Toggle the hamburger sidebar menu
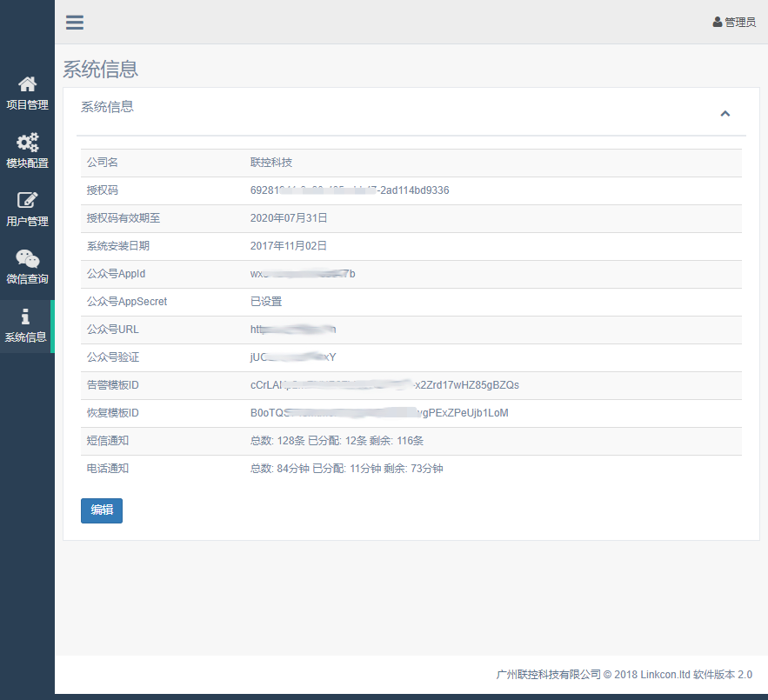Viewport: 768px width, 700px height. click(75, 23)
